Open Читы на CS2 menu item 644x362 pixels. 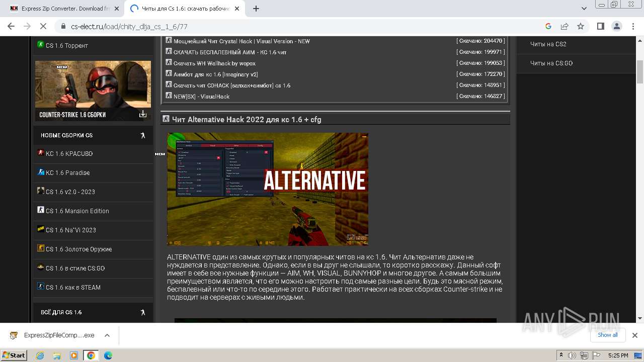[548, 44]
